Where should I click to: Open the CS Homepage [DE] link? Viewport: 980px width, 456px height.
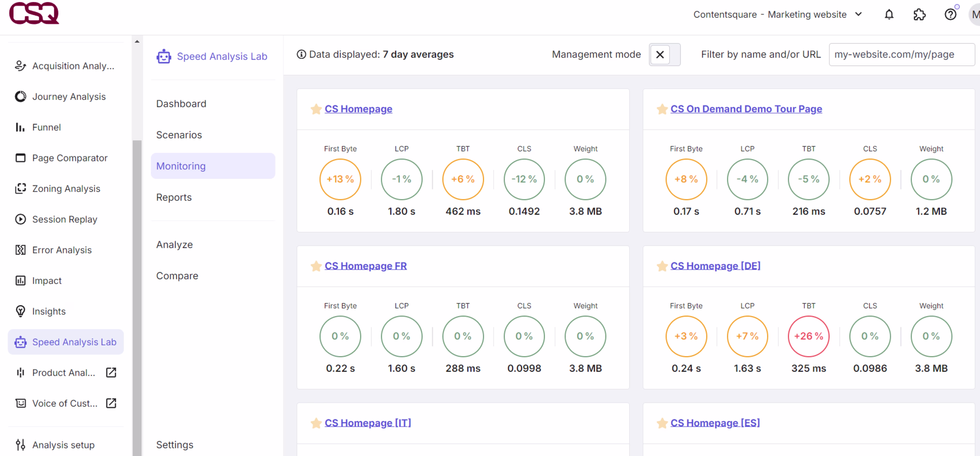715,266
